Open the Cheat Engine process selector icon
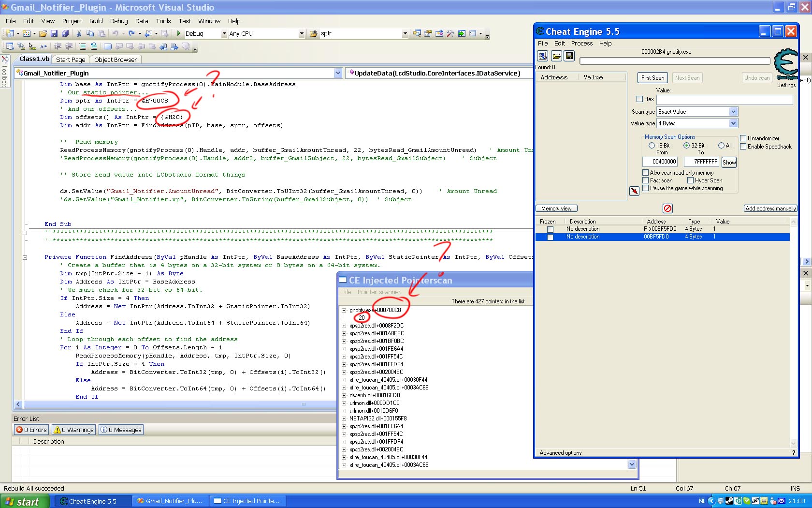812x508 pixels. point(543,56)
